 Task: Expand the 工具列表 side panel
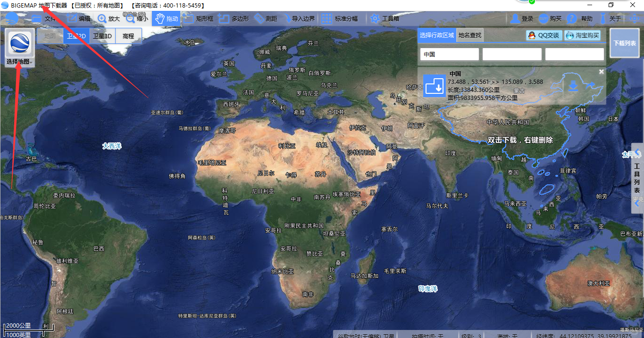pos(637,179)
